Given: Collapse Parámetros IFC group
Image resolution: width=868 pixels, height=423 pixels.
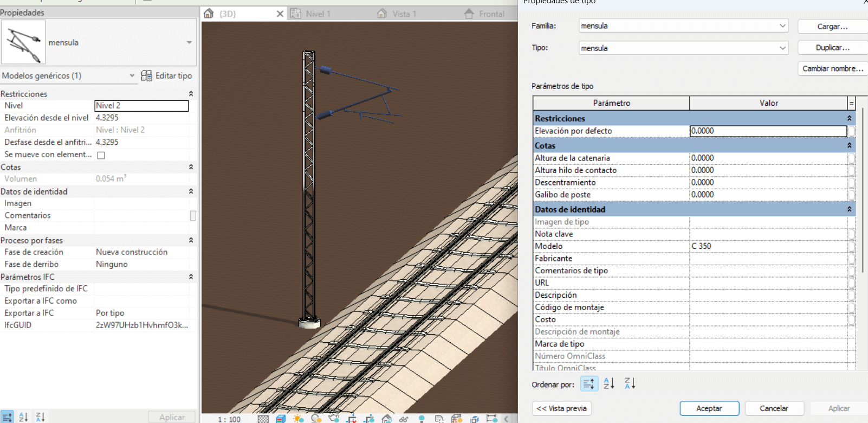Looking at the screenshot, I should [191, 277].
